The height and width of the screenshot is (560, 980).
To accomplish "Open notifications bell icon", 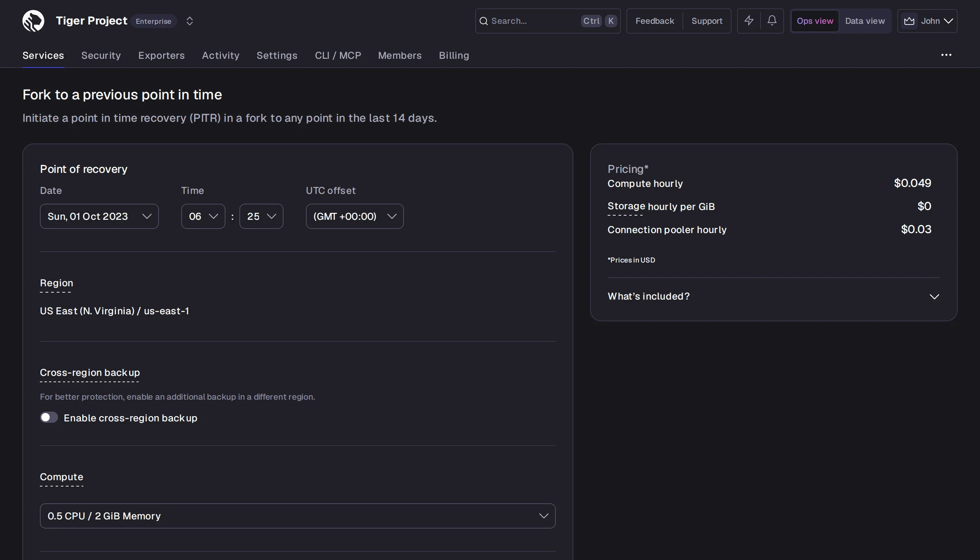I will click(x=771, y=21).
